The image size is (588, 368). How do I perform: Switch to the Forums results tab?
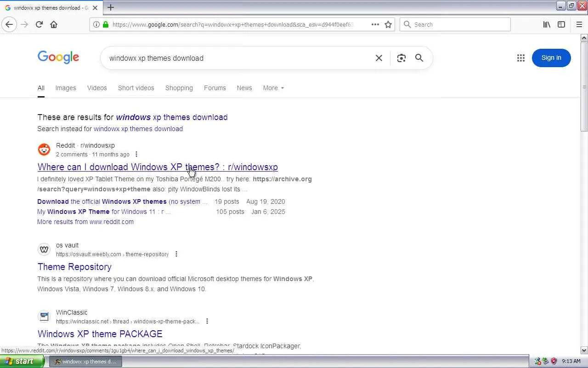coord(215,88)
